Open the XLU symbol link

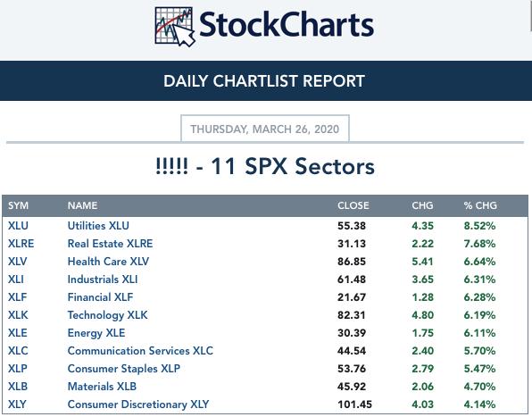[18, 226]
